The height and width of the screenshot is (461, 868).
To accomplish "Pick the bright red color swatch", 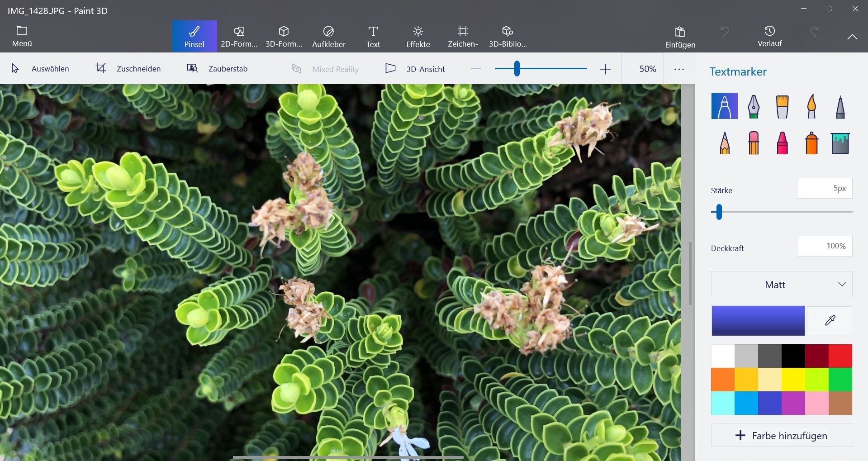I will coord(840,356).
